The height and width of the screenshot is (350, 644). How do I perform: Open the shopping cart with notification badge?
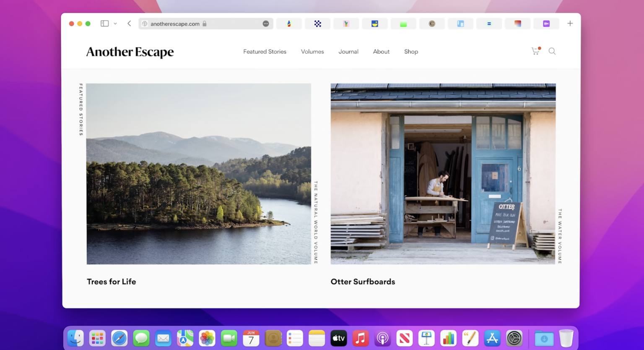[x=535, y=51]
